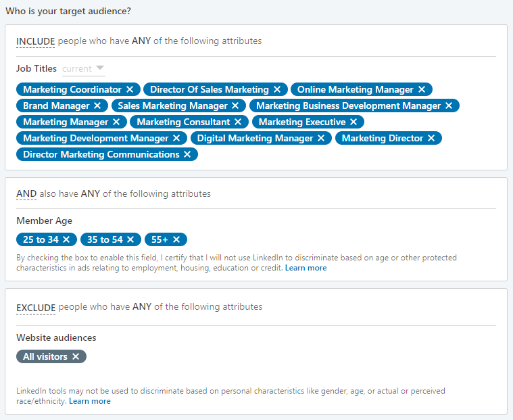513x420 pixels.
Task: Remove the Digital Marketing Manager tag
Action: tap(321, 138)
